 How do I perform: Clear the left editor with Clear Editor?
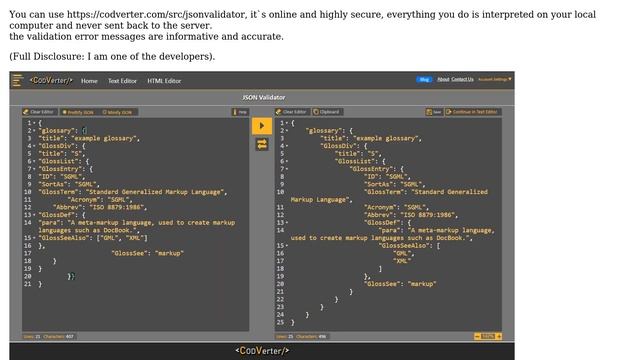click(39, 112)
